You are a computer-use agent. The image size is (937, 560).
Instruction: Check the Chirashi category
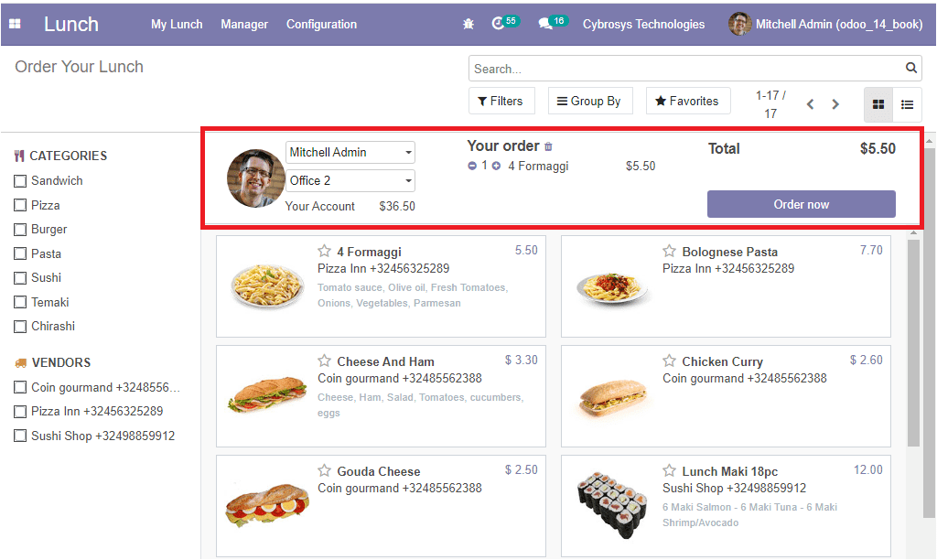(x=20, y=327)
